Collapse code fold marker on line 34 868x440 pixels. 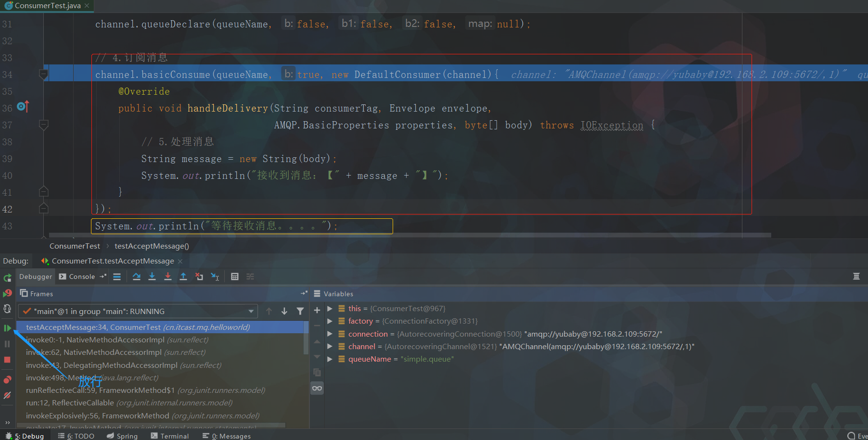click(43, 75)
